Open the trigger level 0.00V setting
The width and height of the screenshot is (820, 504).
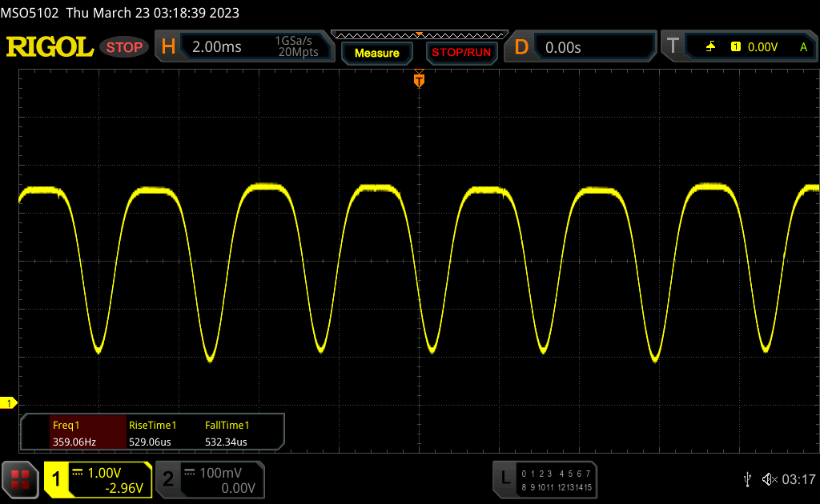(762, 47)
